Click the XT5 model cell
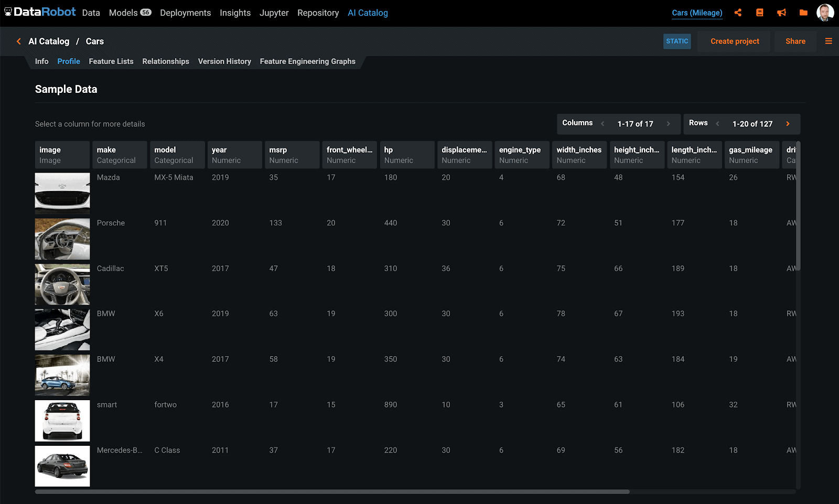This screenshot has height=504, width=839. pos(161,269)
